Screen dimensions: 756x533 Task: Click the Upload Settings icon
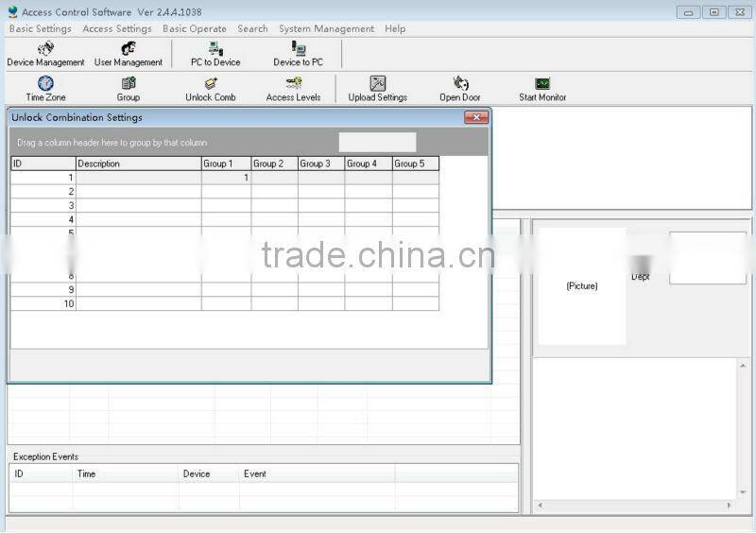(x=377, y=89)
